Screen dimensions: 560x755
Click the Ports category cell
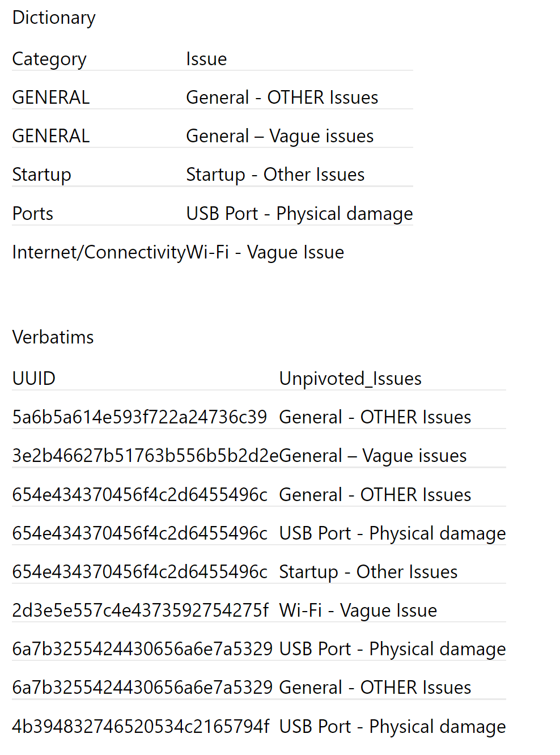tap(33, 214)
